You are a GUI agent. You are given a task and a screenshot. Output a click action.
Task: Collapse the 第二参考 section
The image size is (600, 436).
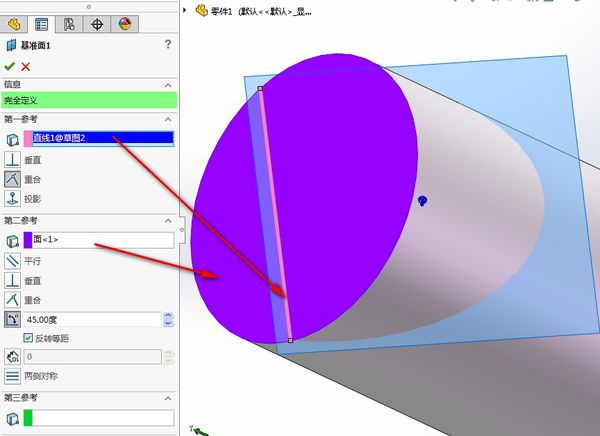(168, 220)
